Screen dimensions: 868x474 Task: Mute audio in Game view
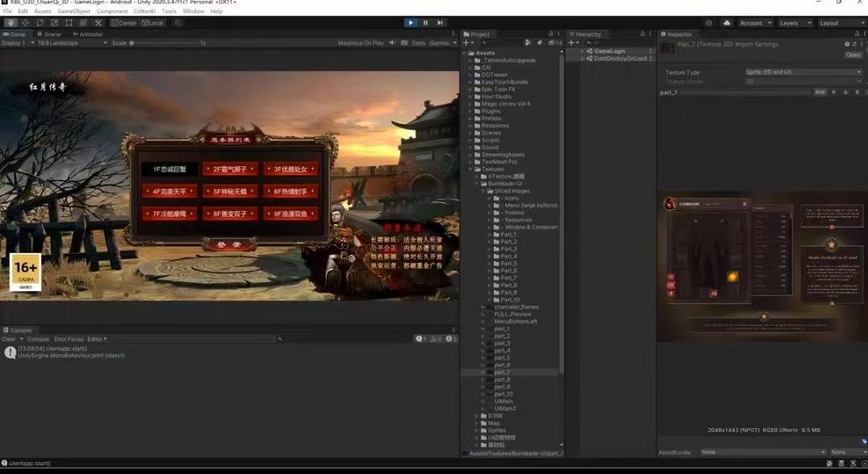[393, 44]
